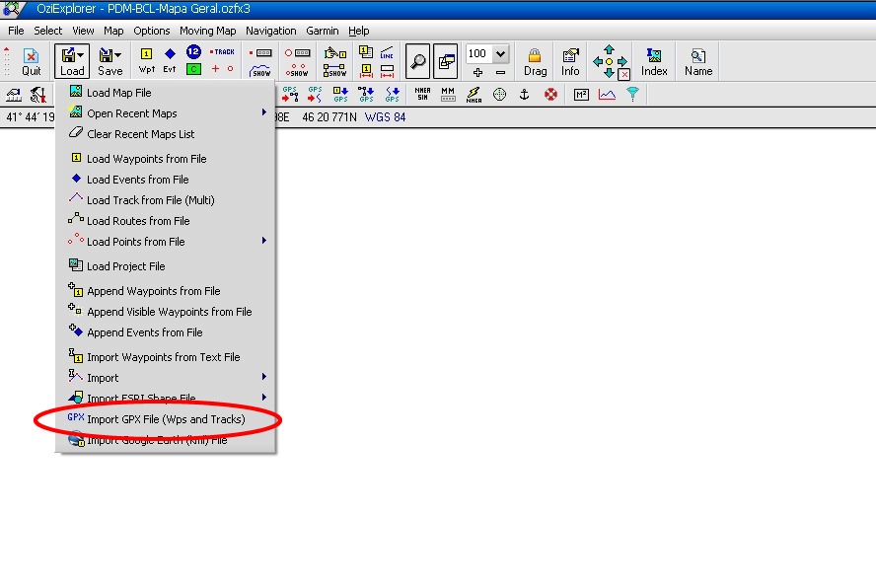The image size is (876, 588).
Task: Click the M² area calculation icon
Action: [581, 94]
